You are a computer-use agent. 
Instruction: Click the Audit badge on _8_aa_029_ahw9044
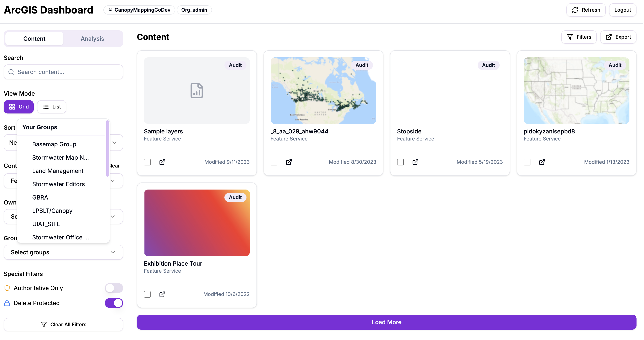point(362,65)
